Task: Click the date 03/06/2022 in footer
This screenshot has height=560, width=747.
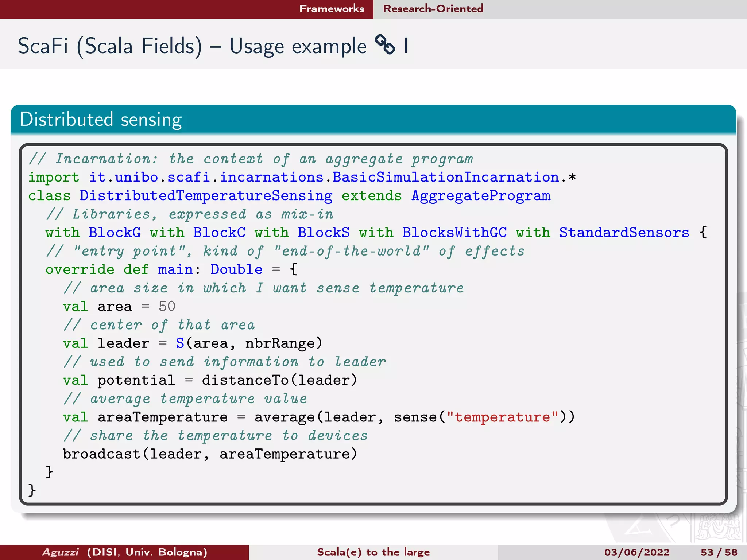Action: click(637, 552)
